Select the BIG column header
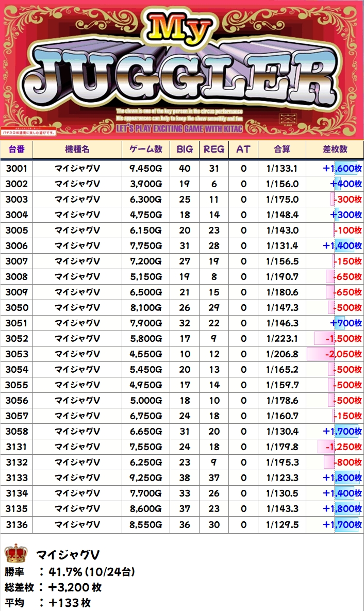 (185, 149)
